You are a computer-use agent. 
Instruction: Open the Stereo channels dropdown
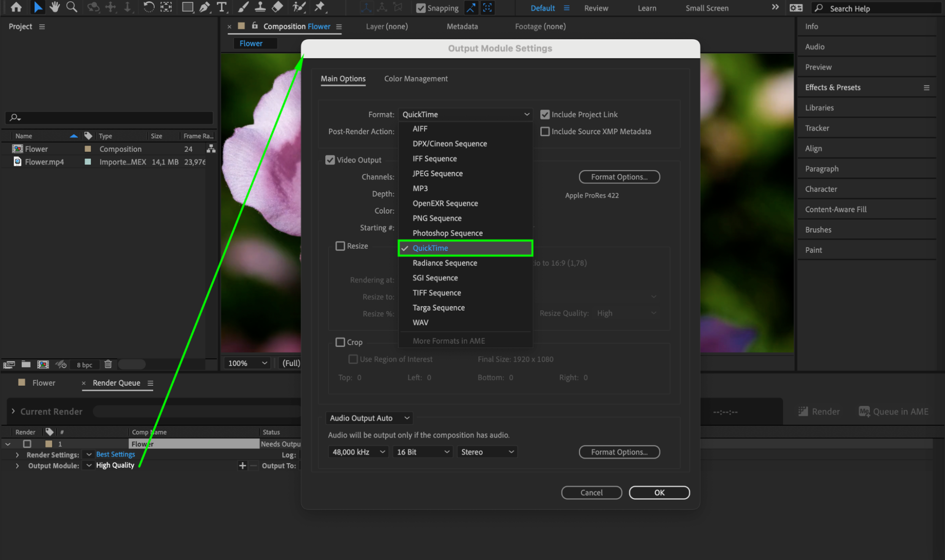click(x=487, y=452)
